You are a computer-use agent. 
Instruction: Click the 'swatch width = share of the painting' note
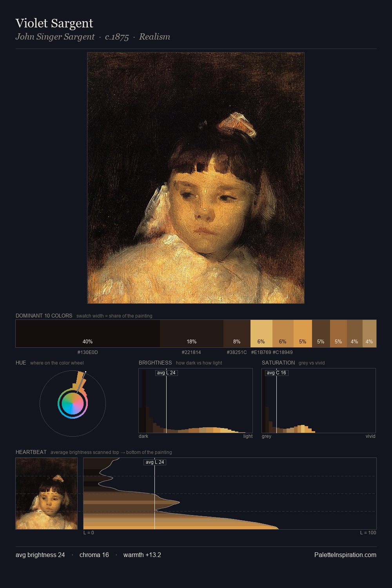[x=114, y=316]
